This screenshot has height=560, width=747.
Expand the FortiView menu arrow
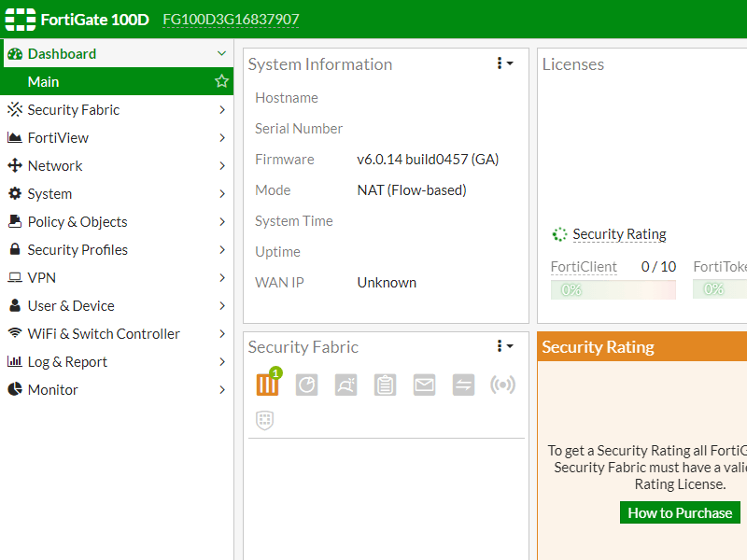222,137
